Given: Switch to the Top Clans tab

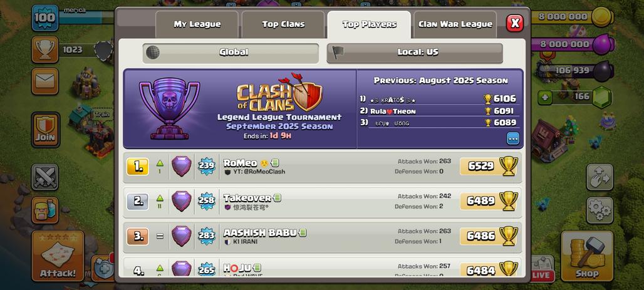Looking at the screenshot, I should click(x=283, y=24).
